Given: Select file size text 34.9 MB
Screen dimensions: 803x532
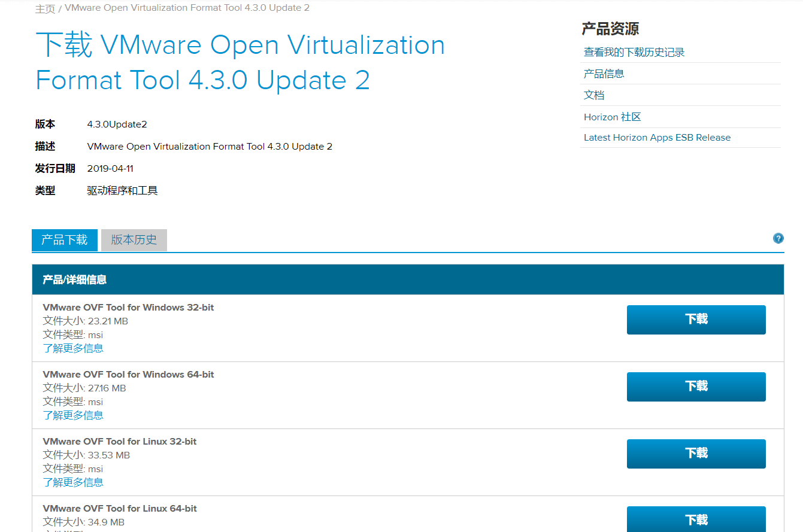Looking at the screenshot, I should coord(106,522).
